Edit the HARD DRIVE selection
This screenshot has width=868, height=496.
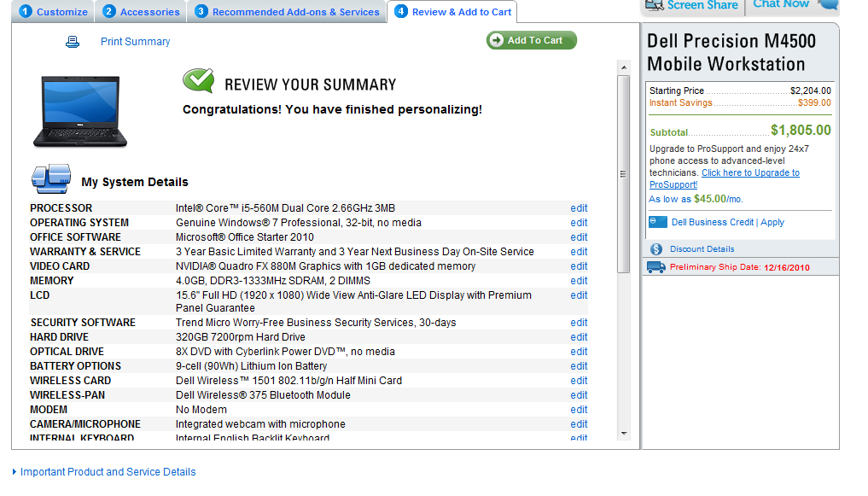point(579,337)
